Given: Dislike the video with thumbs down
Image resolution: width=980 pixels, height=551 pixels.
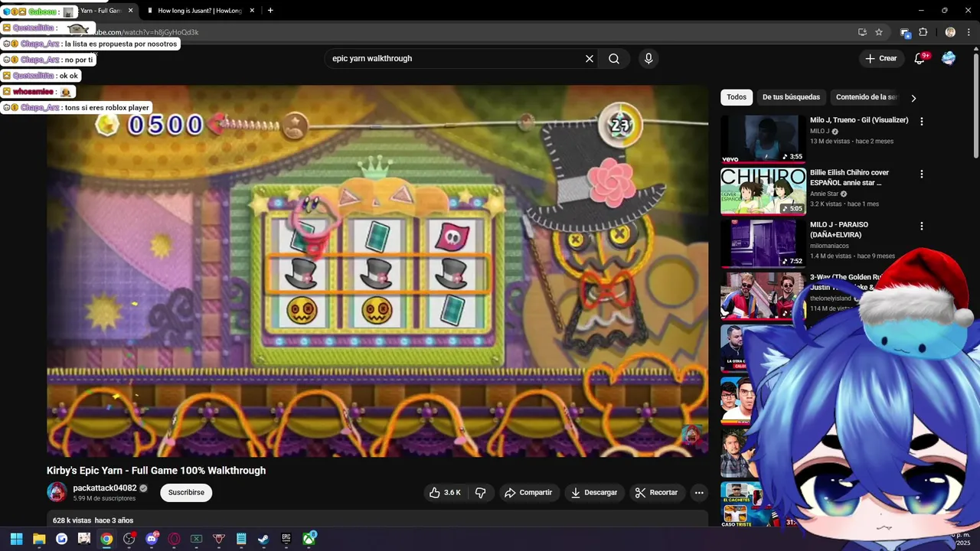Looking at the screenshot, I should point(481,493).
